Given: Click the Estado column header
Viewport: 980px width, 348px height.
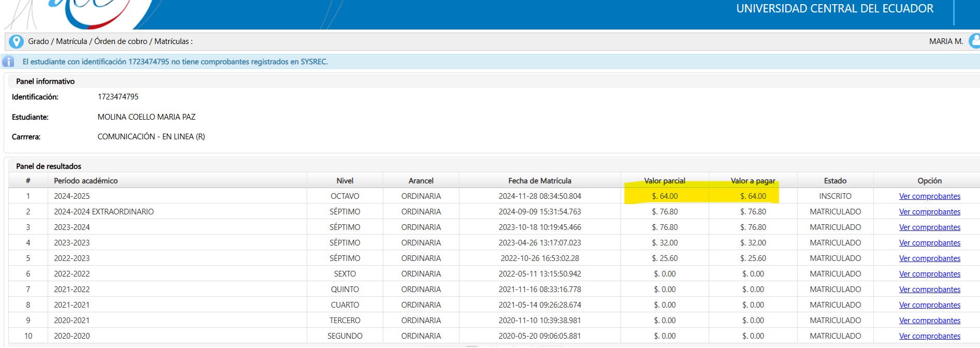Looking at the screenshot, I should coord(835,181).
